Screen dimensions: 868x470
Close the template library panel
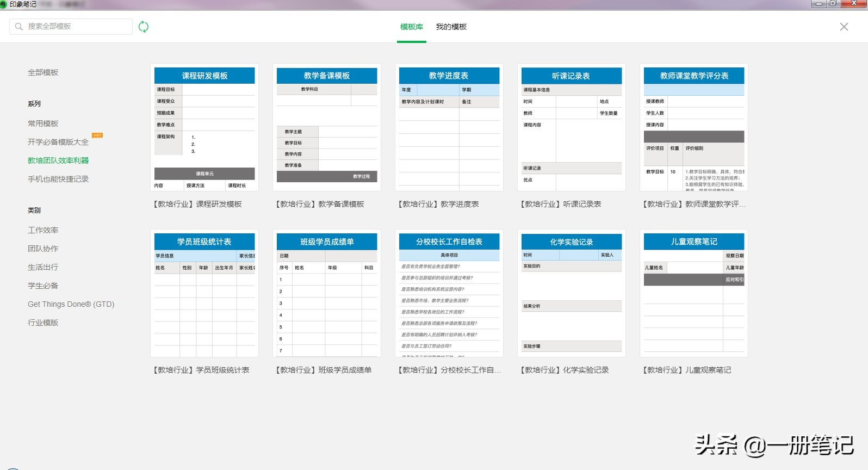844,27
